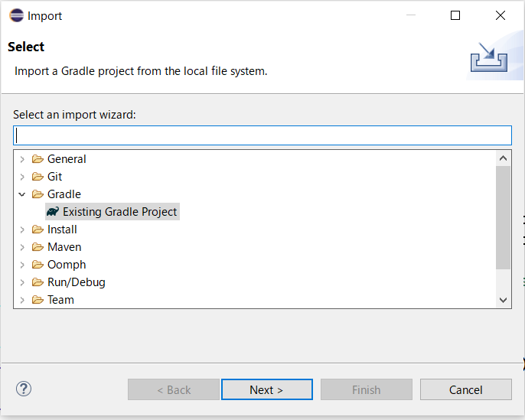Select the General tree label

67,159
